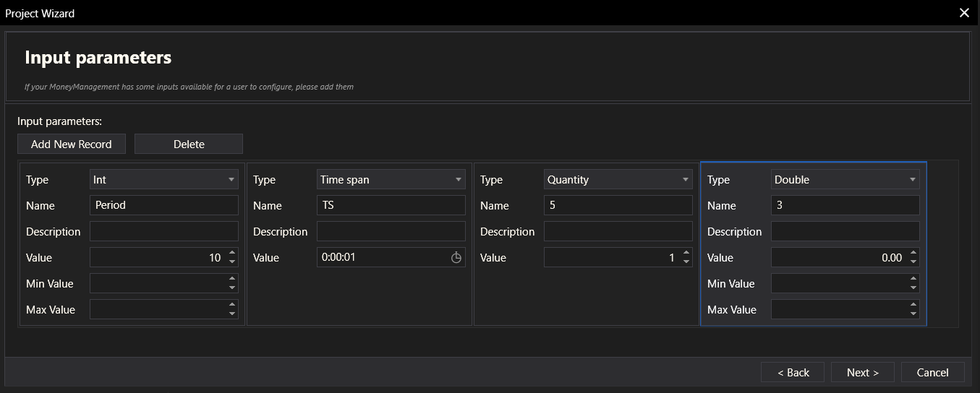Raise the Double record's Max Value spinner

point(913,306)
